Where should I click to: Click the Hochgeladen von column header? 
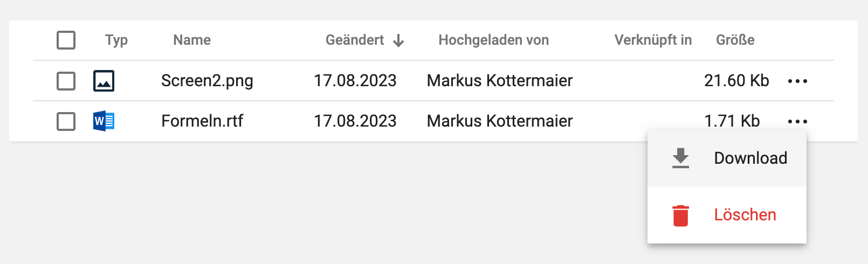point(494,40)
